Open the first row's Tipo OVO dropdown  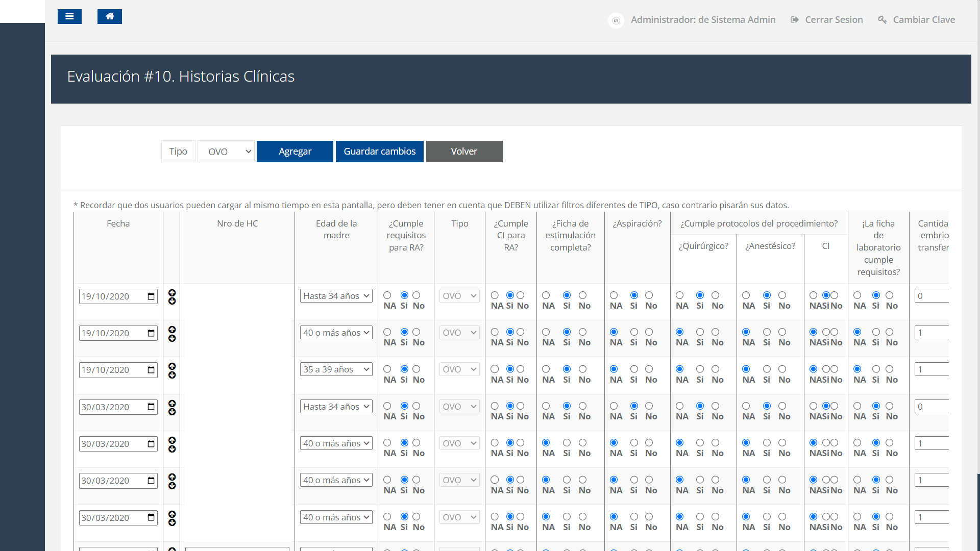[x=459, y=296]
